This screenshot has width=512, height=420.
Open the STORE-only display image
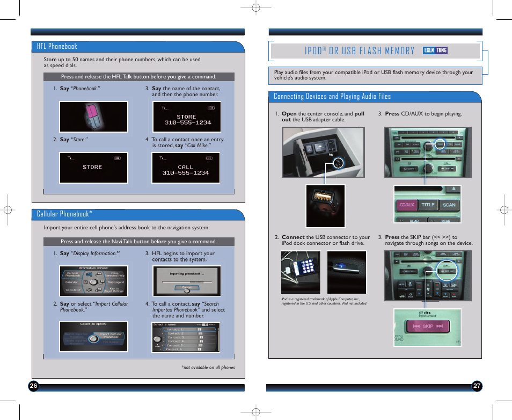tap(93, 168)
